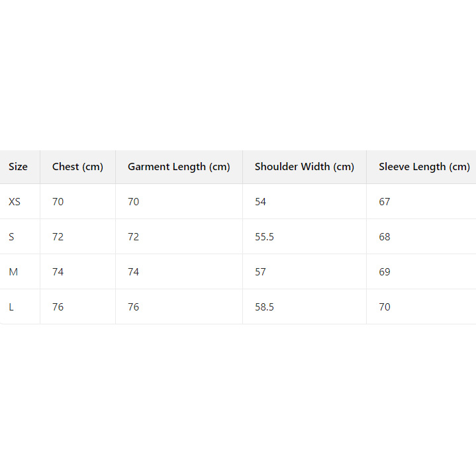Viewport: 476px width, 476px height.
Task: Select the Garment Length (cm) header
Action: tap(179, 167)
